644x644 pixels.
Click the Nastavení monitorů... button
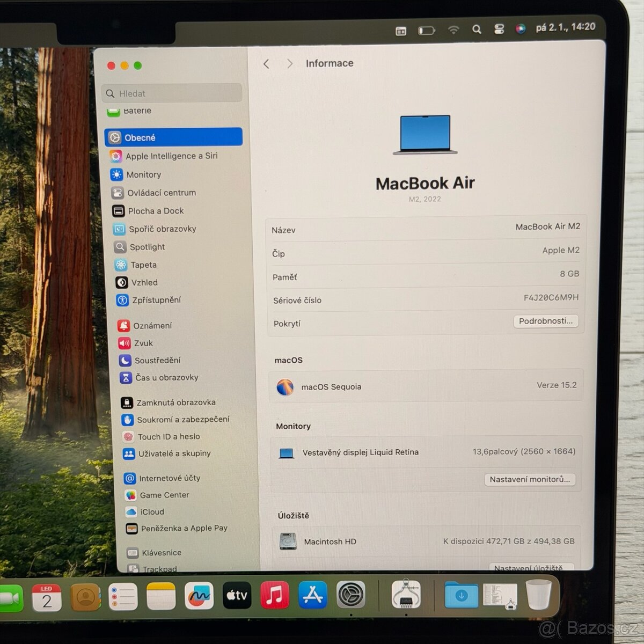click(x=530, y=479)
